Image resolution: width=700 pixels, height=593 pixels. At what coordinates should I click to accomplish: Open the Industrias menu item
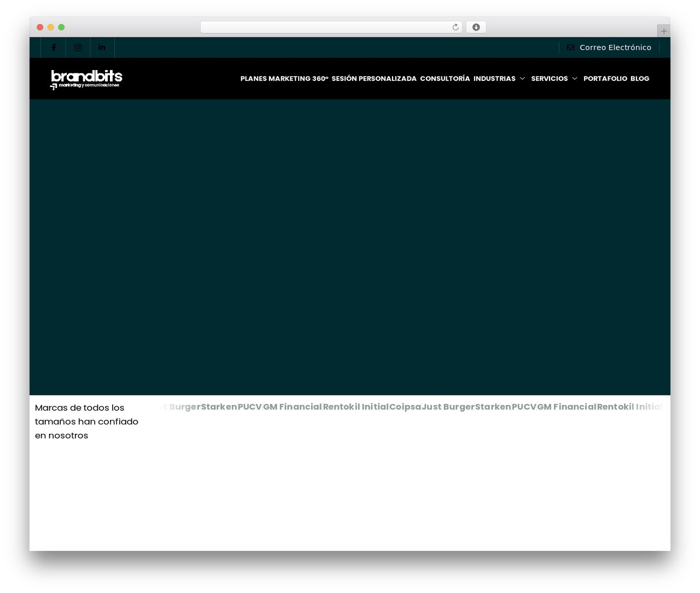pos(494,79)
